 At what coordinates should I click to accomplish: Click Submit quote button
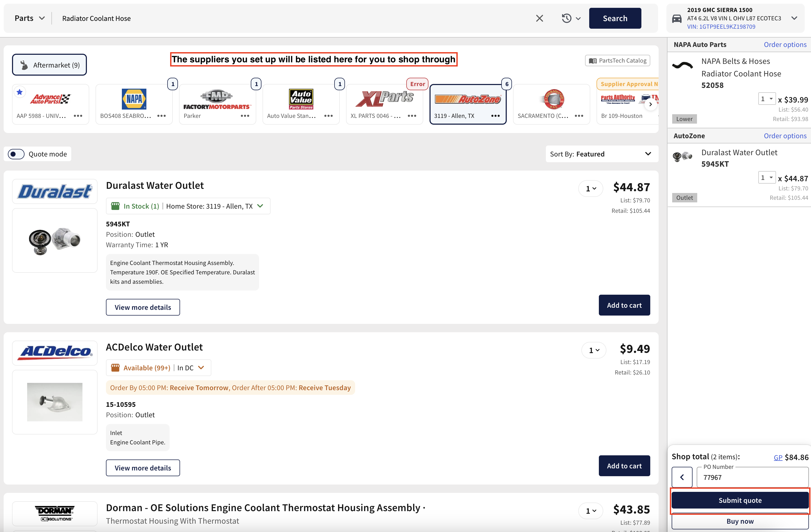point(740,500)
